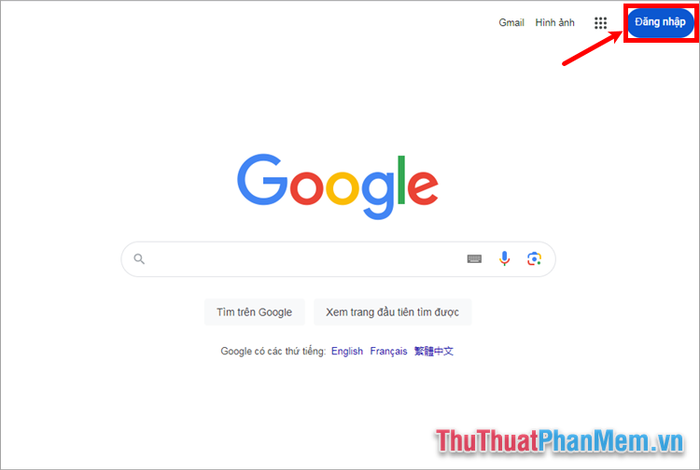Switch Google language to English
This screenshot has height=470, width=700.
click(347, 351)
